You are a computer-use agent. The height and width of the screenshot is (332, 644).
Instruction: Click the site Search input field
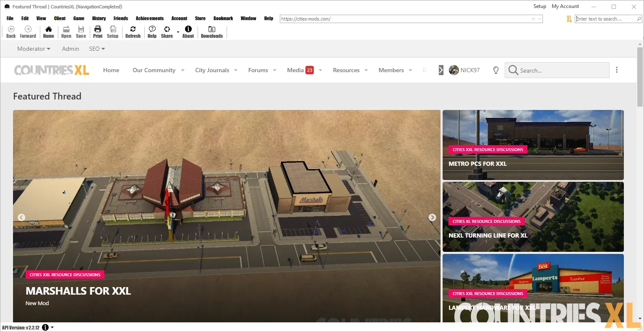[x=562, y=71]
